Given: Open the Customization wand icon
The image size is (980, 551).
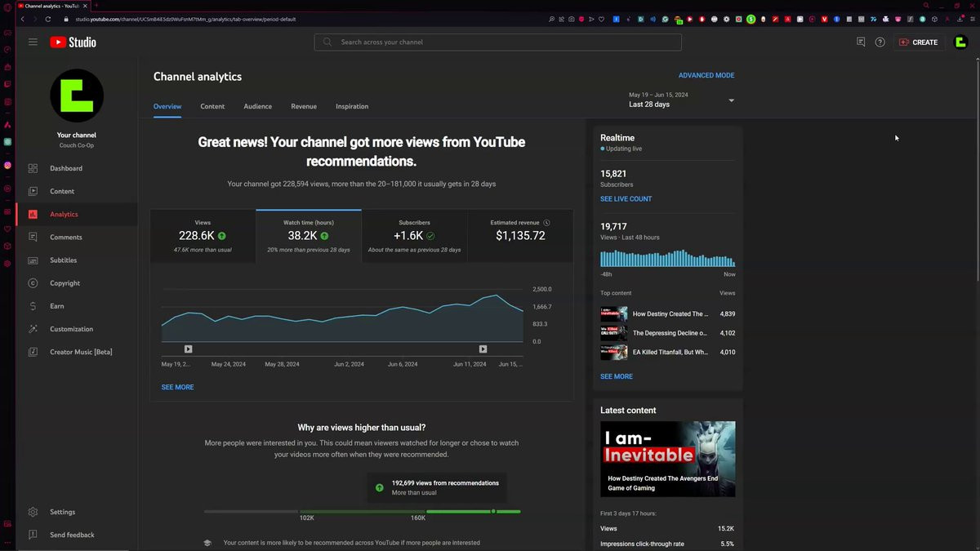Looking at the screenshot, I should pyautogui.click(x=33, y=329).
